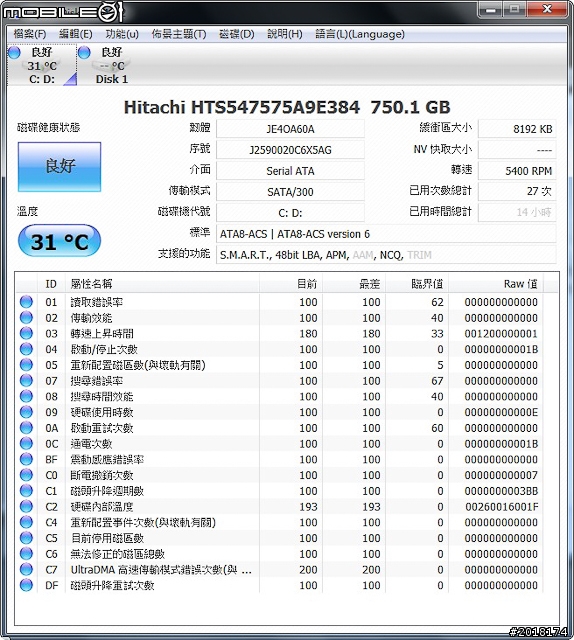Click the status orb for attribute DF
The image size is (574, 640).
click(26, 585)
